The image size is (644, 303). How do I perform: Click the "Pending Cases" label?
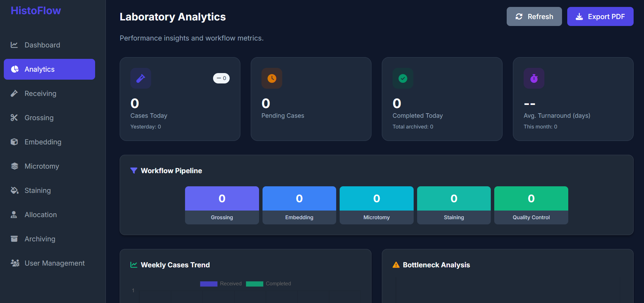283,116
